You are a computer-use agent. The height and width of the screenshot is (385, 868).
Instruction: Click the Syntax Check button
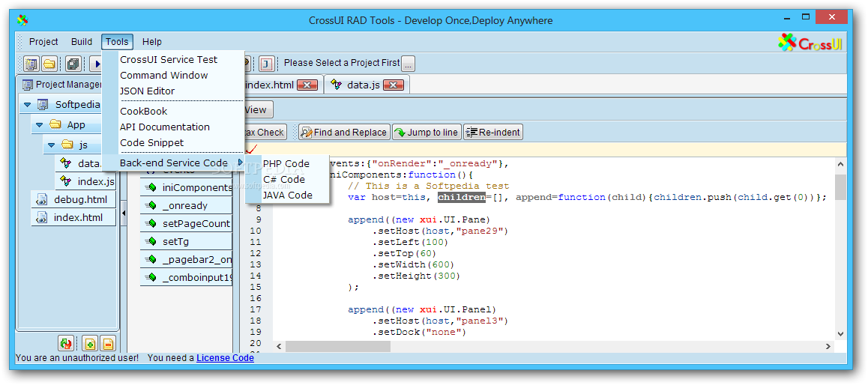pos(265,133)
